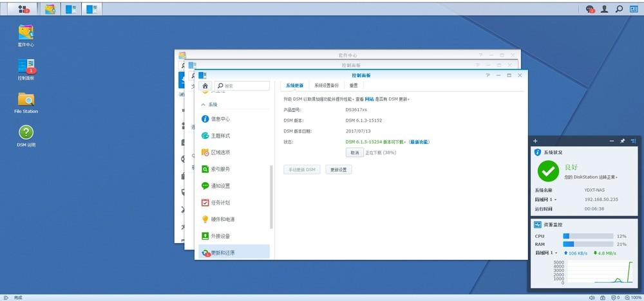This screenshot has width=644, height=301.
Task: Expand 局域网 1 dropdown in resource monitor
Action: (556, 253)
